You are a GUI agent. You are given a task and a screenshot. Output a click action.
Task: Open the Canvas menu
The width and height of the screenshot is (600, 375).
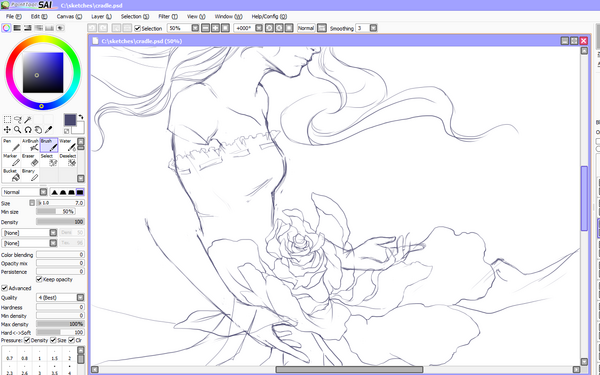(69, 16)
